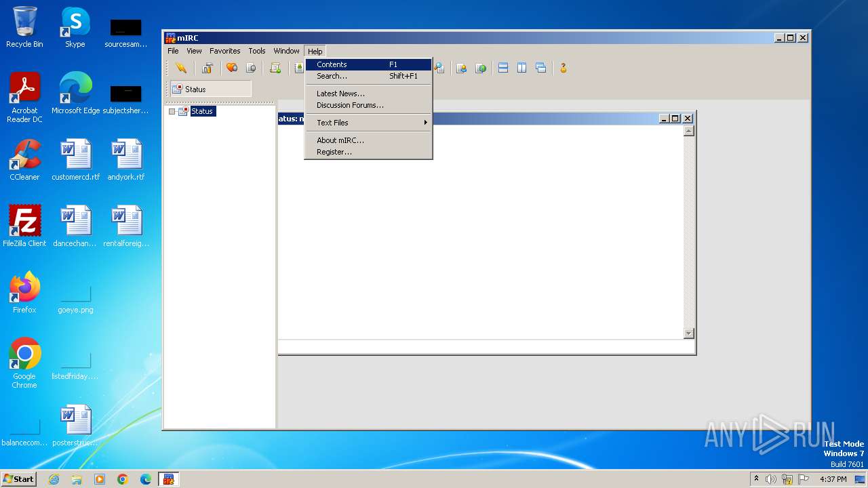Open the Tools menu
The image size is (868, 488).
(257, 51)
